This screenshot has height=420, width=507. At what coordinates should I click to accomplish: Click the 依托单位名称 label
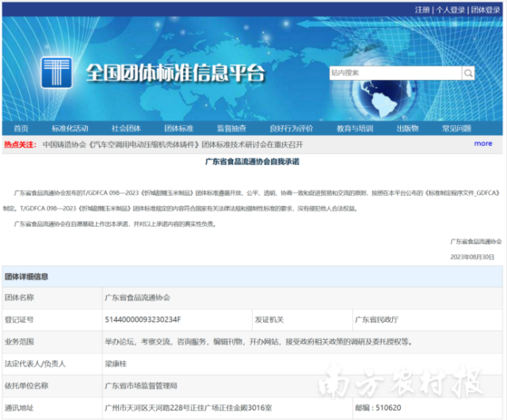point(26,386)
